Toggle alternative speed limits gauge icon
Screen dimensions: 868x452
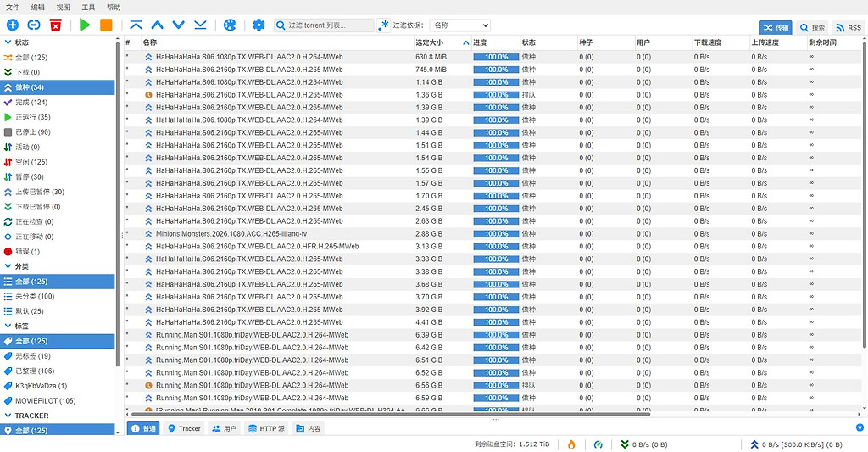tap(598, 444)
